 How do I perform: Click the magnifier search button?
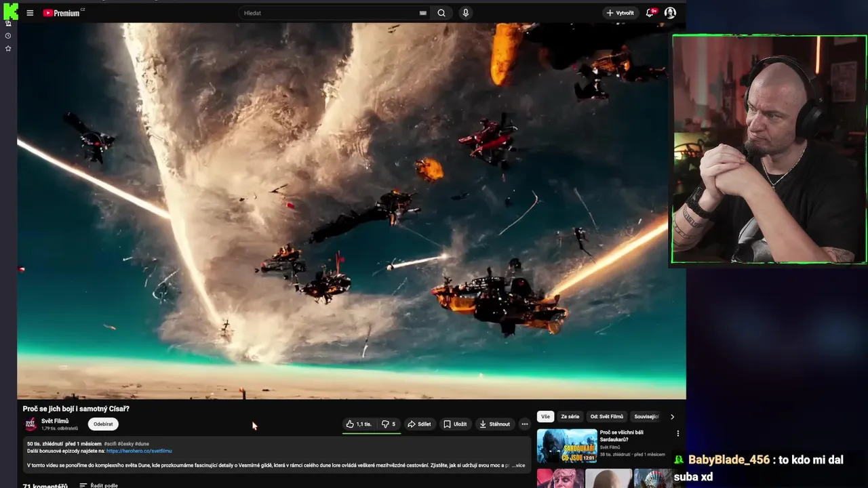(x=441, y=13)
